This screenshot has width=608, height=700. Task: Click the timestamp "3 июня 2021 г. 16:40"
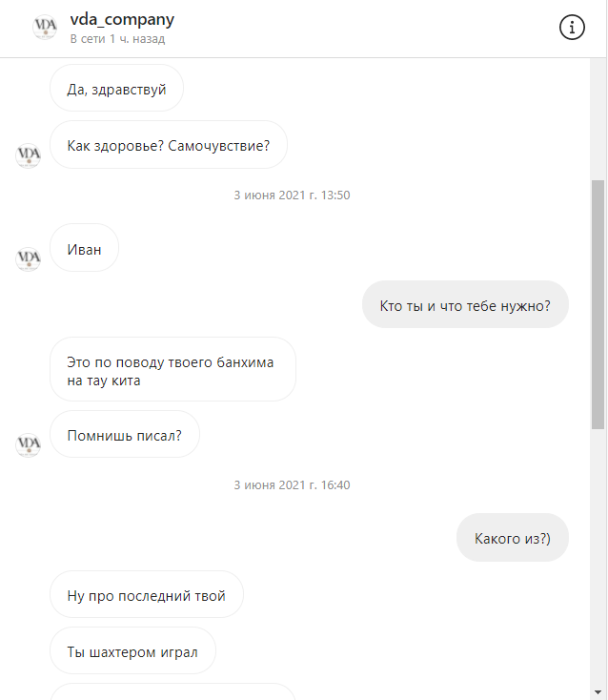[293, 484]
